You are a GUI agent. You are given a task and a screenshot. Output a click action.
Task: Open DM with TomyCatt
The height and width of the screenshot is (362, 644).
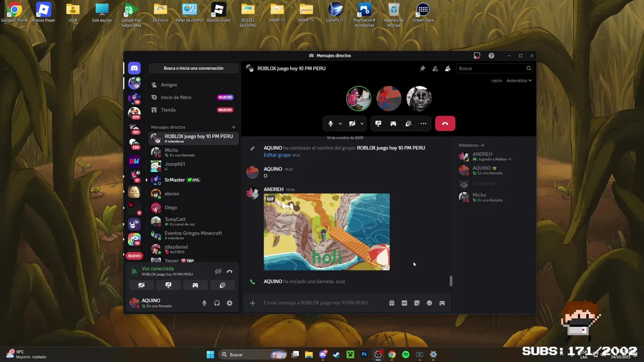[x=194, y=221]
